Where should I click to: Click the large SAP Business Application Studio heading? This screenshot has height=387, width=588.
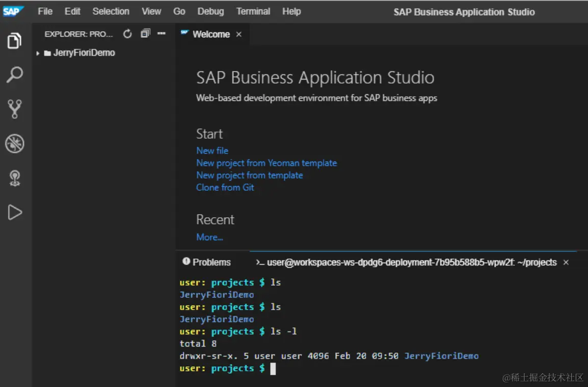[x=315, y=78]
